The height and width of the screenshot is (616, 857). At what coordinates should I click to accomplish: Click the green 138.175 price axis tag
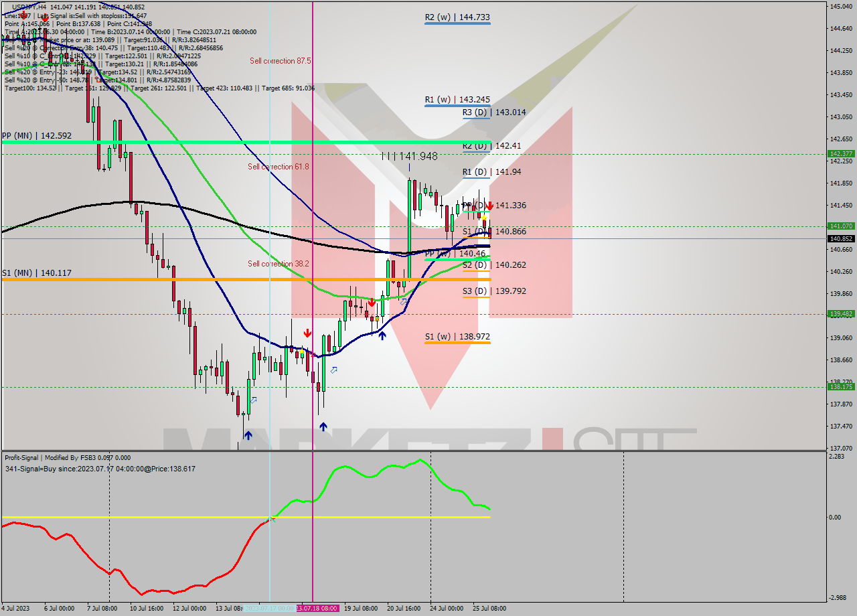pyautogui.click(x=841, y=386)
